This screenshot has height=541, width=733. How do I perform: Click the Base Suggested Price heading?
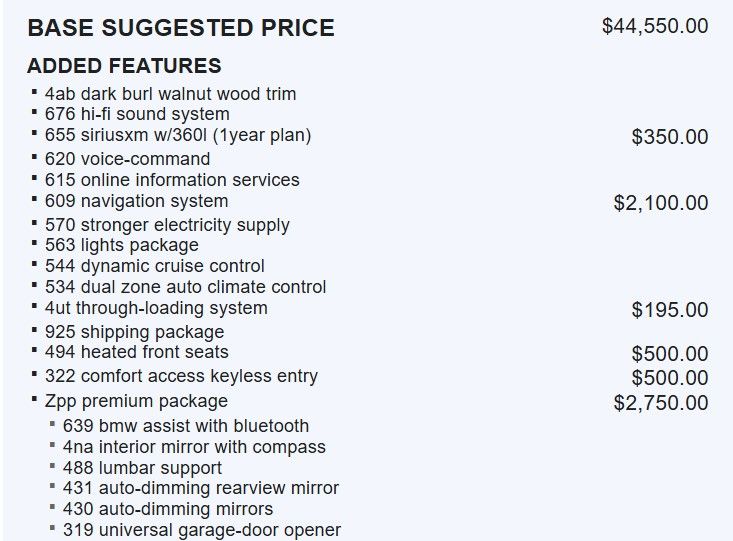tap(181, 28)
